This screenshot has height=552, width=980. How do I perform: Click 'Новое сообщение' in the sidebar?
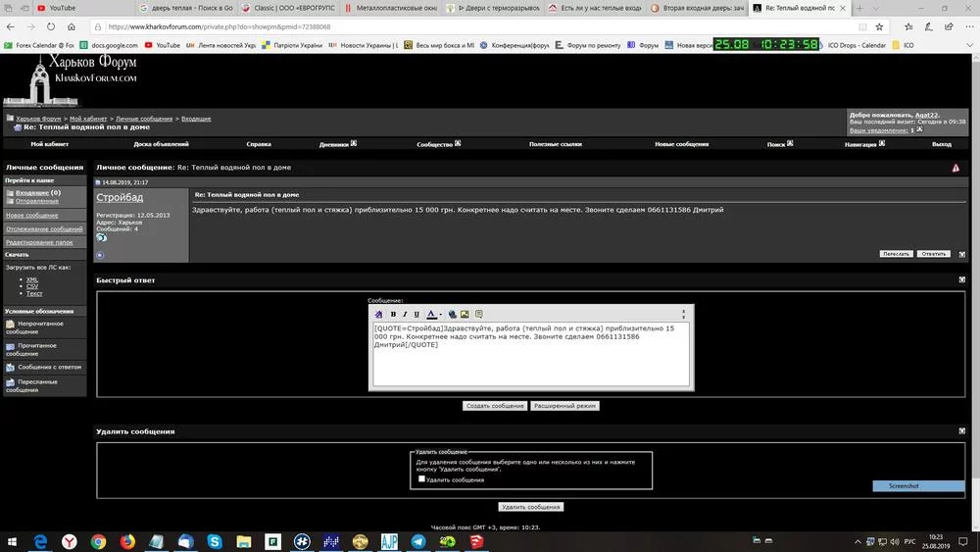[32, 215]
